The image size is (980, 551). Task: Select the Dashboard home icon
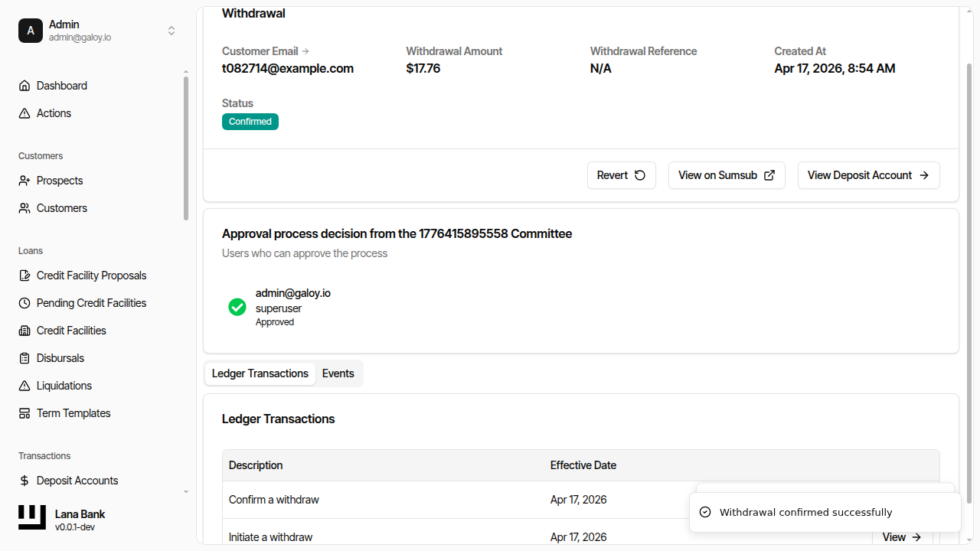coord(24,85)
